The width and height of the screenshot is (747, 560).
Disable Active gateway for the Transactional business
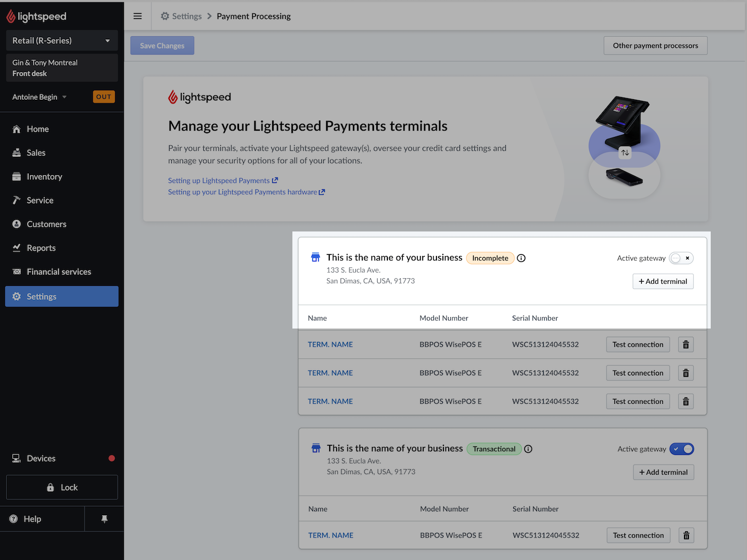(682, 449)
